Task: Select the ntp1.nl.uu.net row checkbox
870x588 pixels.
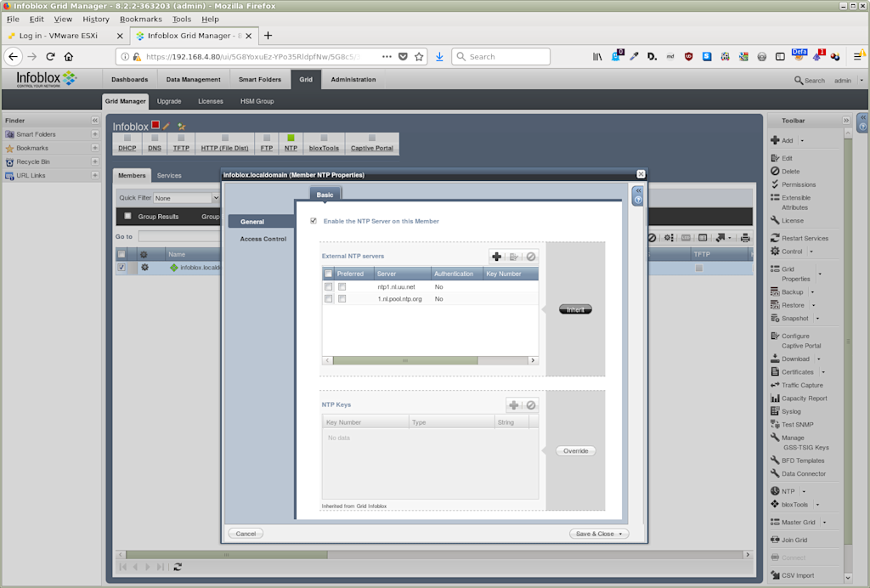Action: coord(329,287)
